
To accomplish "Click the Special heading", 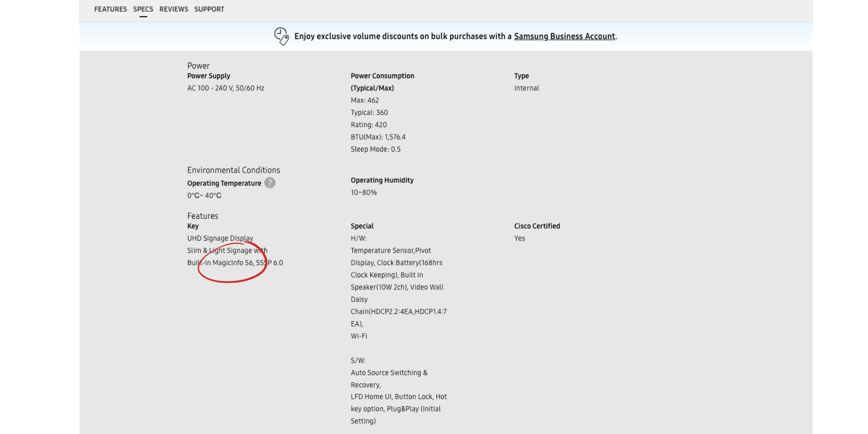I will pos(362,226).
